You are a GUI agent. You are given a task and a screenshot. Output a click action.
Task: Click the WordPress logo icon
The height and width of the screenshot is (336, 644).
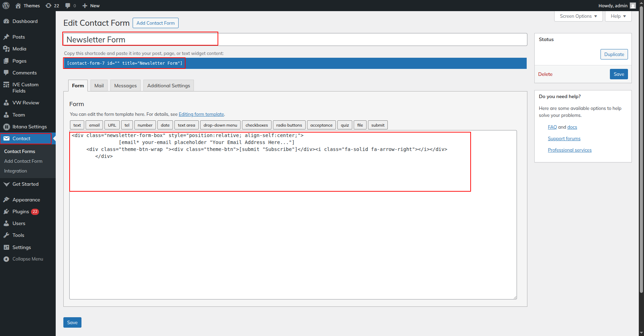[6, 6]
